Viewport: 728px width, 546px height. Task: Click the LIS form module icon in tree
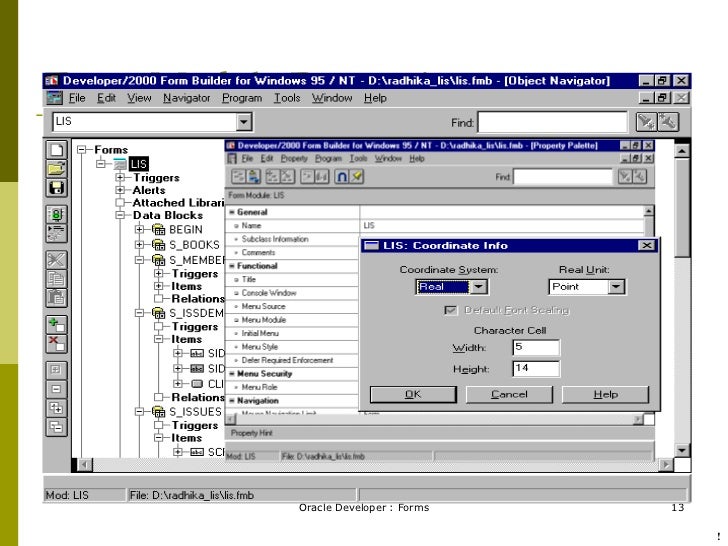click(120, 164)
